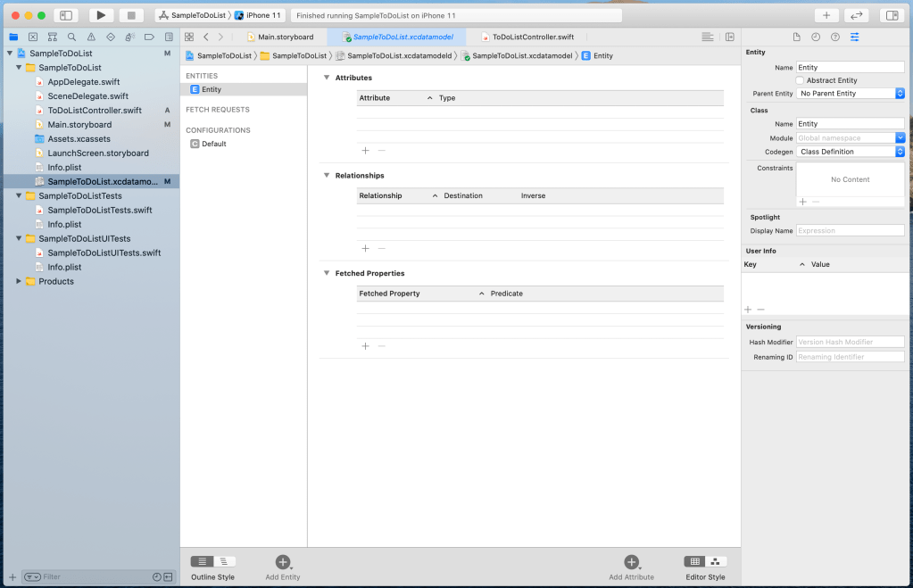The width and height of the screenshot is (913, 588).
Task: Open the File inspector icon
Action: pyautogui.click(x=796, y=37)
